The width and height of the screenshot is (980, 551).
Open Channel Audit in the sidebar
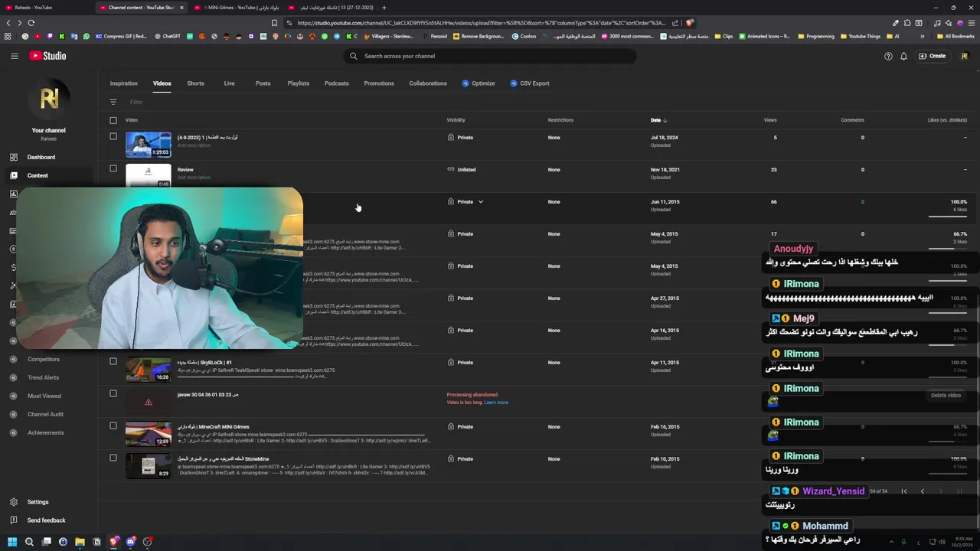(46, 414)
